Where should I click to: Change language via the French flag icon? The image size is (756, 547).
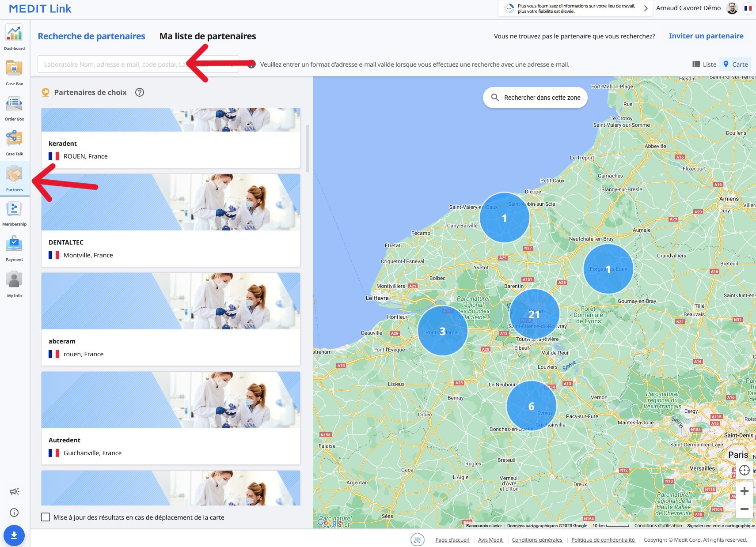click(748, 8)
